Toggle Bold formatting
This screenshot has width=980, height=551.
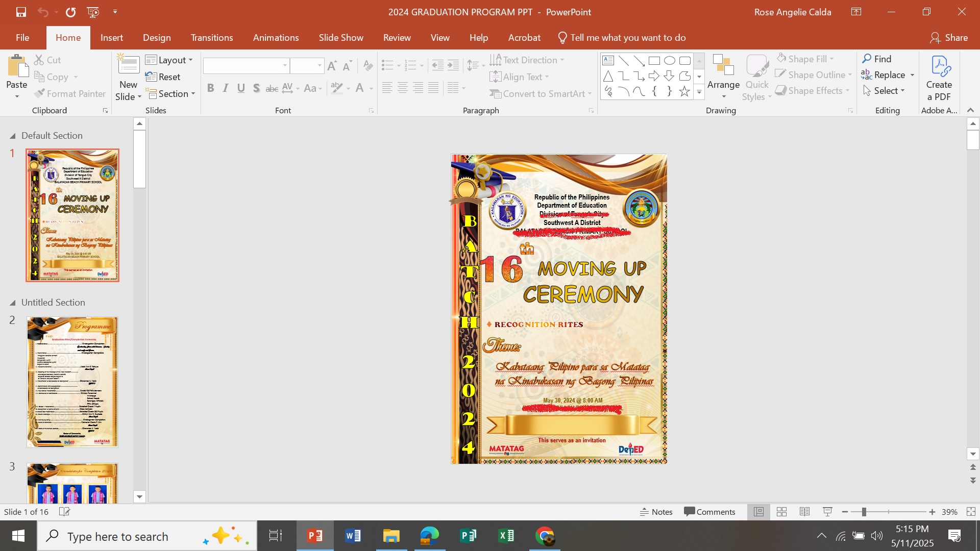[210, 89]
